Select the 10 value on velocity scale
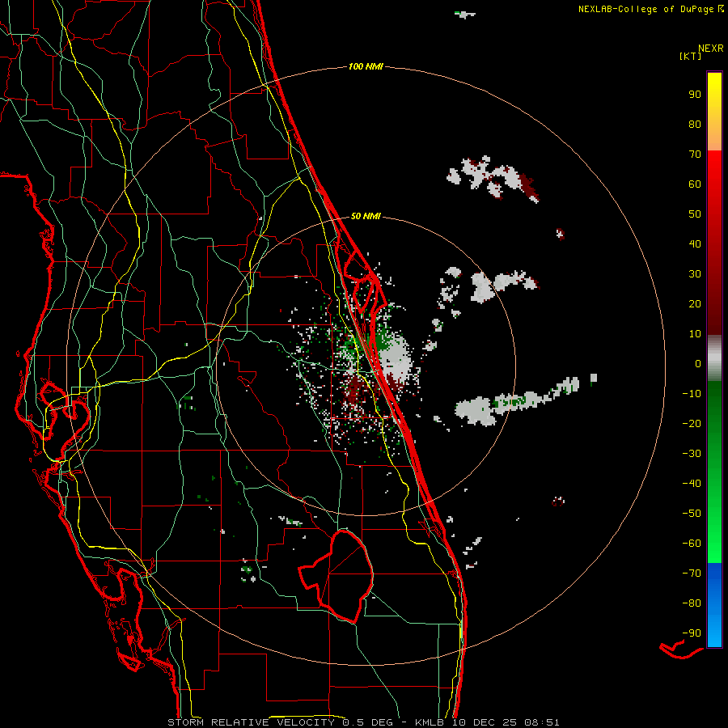Image resolution: width=728 pixels, height=728 pixels. pos(695,334)
